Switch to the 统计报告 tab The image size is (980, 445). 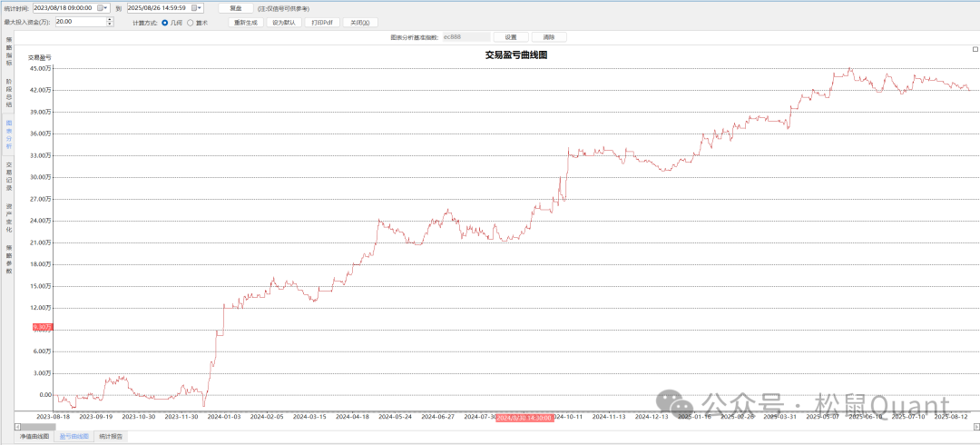coord(112,437)
